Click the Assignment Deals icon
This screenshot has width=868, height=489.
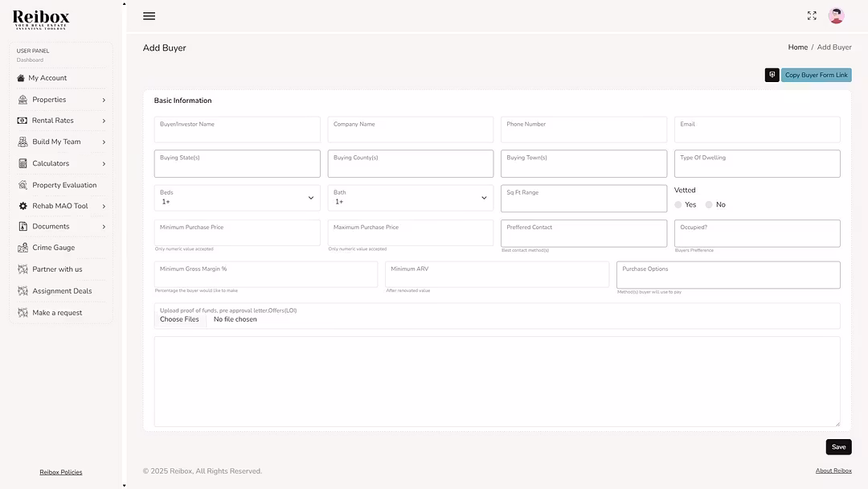pos(23,290)
